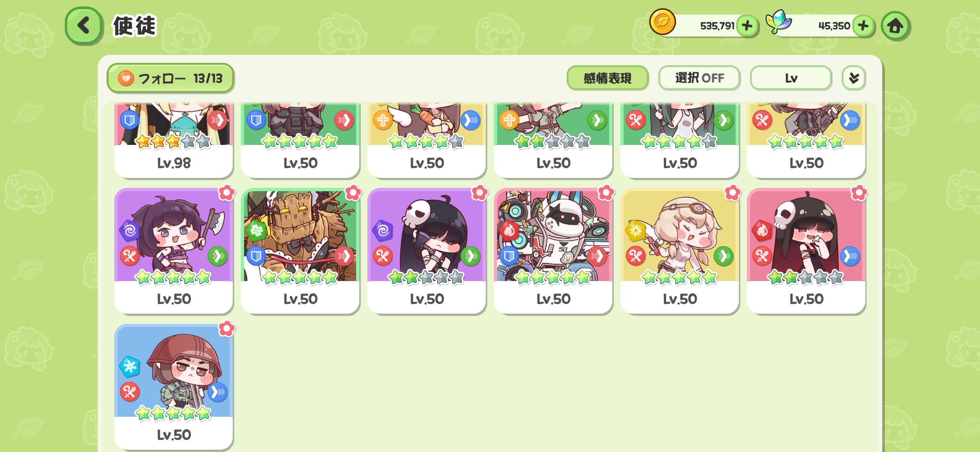This screenshot has height=452, width=980.
Task: Click the fire element icon on the robot card
Action: pyautogui.click(x=508, y=230)
